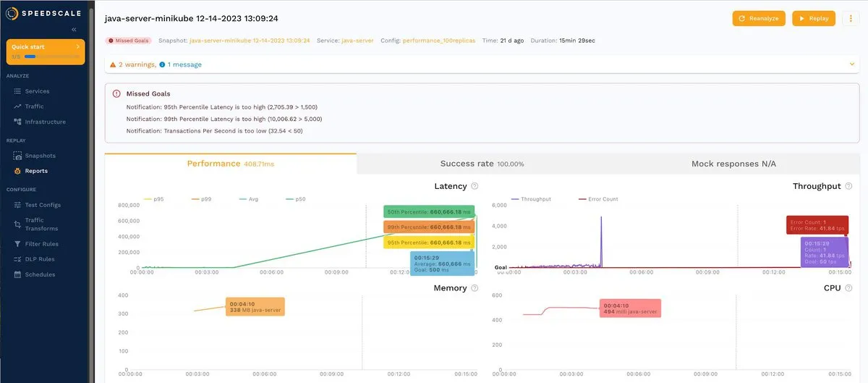Screen dimensions: 868x383
Task: Click the help icon next to Throughput
Action: (x=848, y=186)
